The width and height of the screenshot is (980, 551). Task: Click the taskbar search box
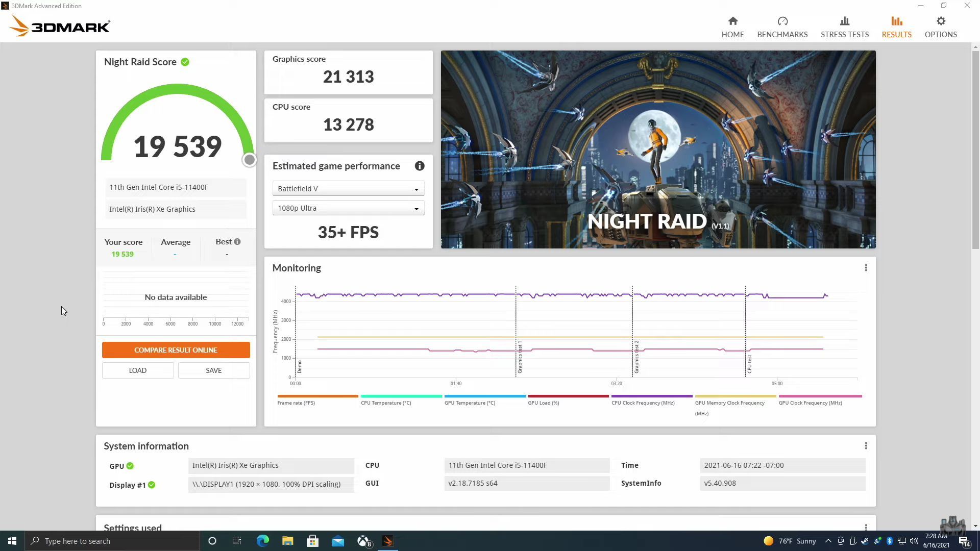[112, 541]
